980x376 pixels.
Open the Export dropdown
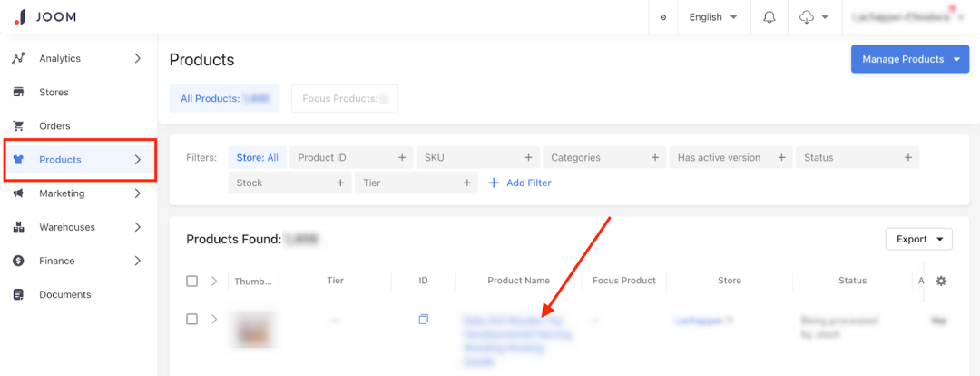(x=918, y=239)
